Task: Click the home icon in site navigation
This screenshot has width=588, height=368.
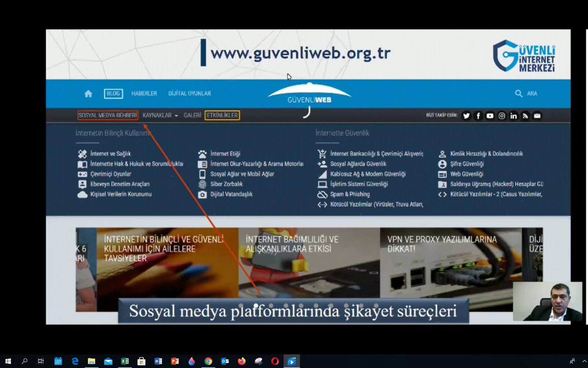Action: pos(88,94)
